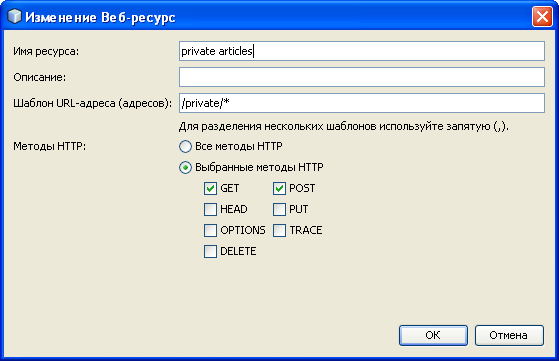Screen dimensions: 559x361
Task: Click the Имя ресурса label
Action: pos(46,51)
